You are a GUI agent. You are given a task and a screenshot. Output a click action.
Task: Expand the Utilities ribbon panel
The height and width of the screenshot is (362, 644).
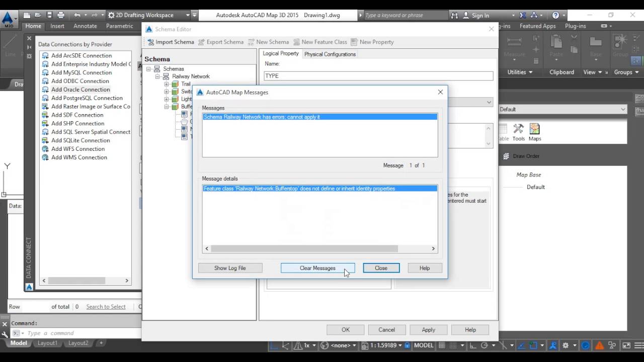[520, 72]
